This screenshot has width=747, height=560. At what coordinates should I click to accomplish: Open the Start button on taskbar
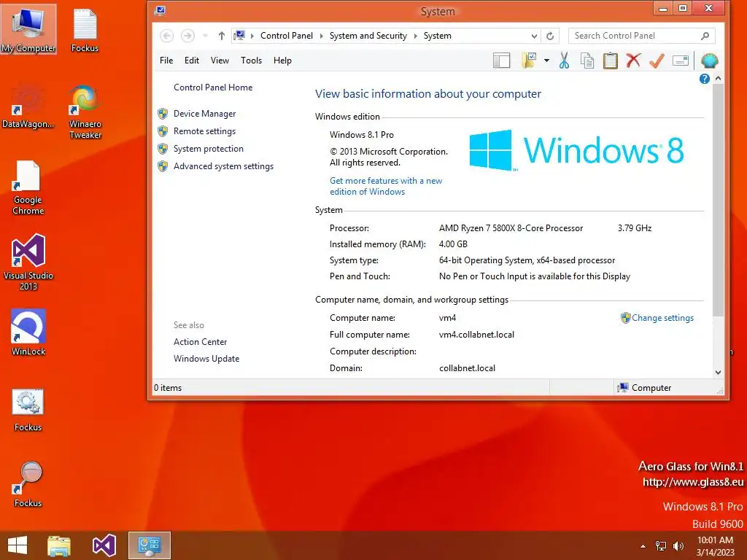pos(18,545)
